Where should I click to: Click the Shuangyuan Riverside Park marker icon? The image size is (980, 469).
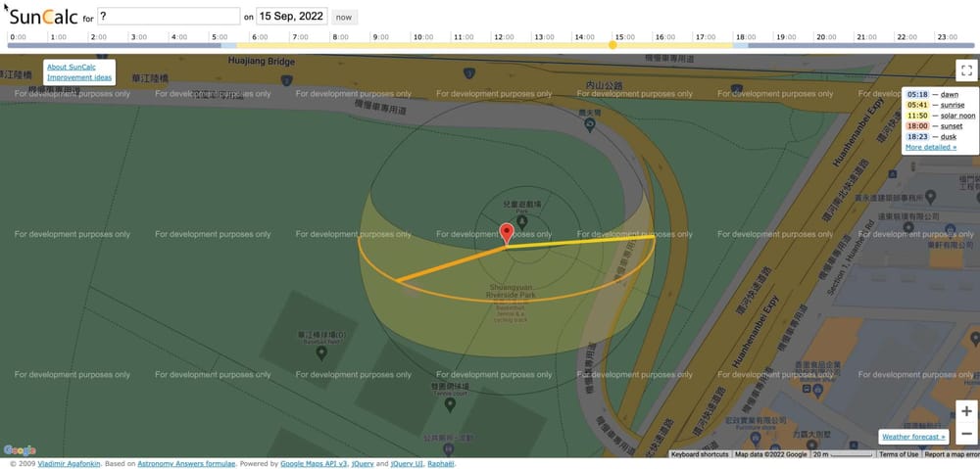[x=507, y=288]
